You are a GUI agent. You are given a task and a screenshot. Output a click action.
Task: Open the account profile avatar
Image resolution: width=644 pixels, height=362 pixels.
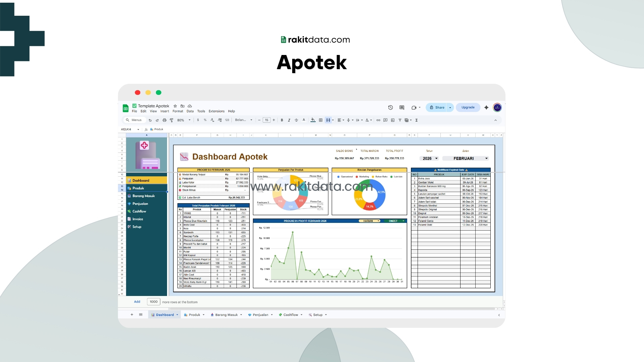point(497,108)
